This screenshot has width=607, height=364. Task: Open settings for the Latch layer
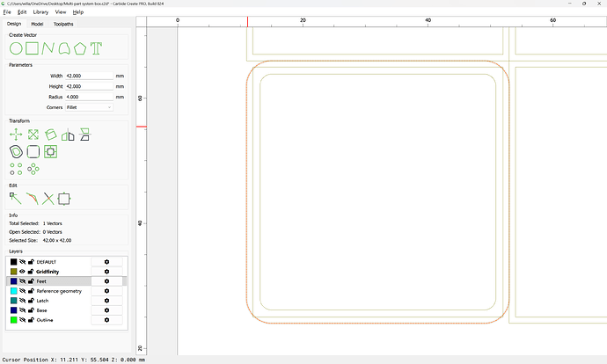(106, 301)
